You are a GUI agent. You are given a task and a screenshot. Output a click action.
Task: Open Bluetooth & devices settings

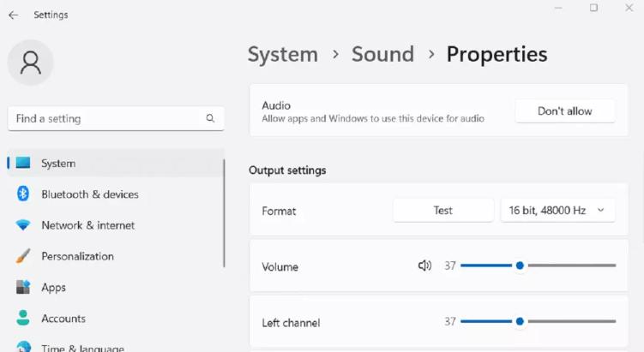(116, 194)
